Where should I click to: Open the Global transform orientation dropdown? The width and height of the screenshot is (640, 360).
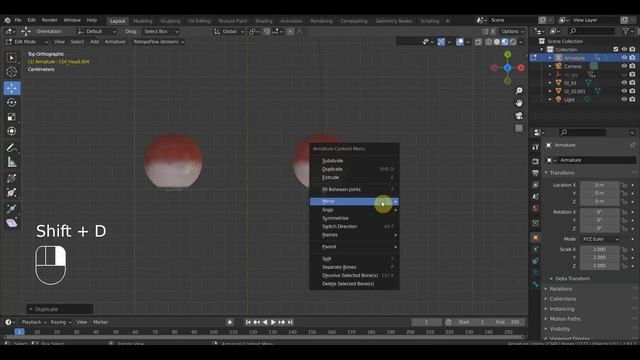point(229,31)
